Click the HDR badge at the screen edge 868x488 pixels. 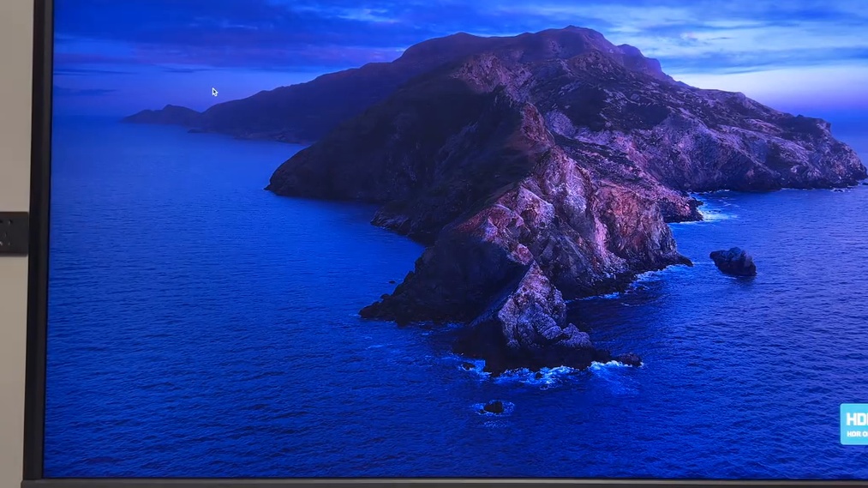pyautogui.click(x=853, y=424)
